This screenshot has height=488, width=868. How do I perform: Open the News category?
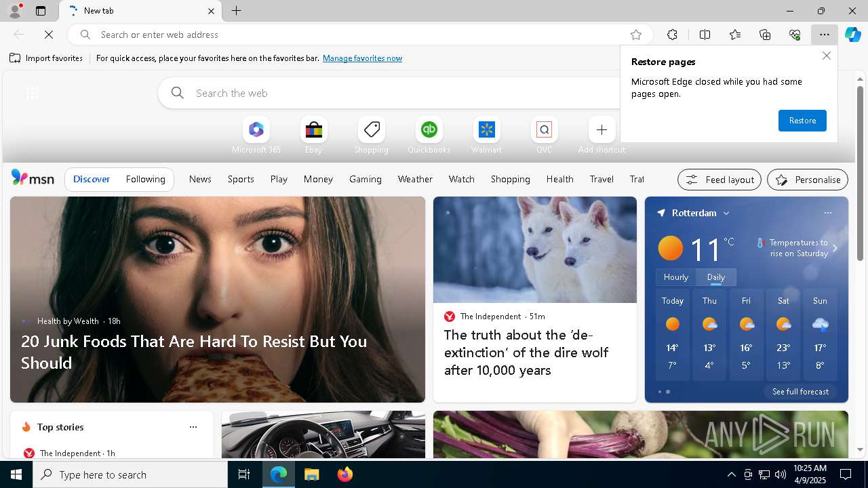[x=200, y=179]
